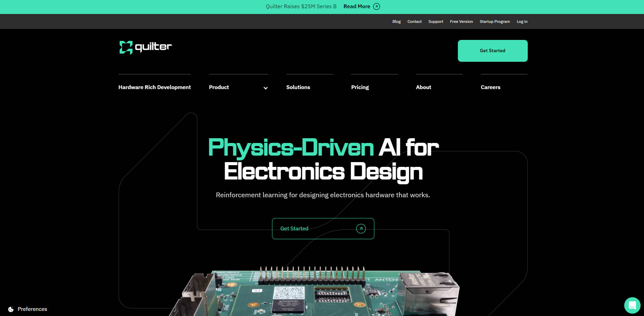Click the Log in link

pos(522,21)
